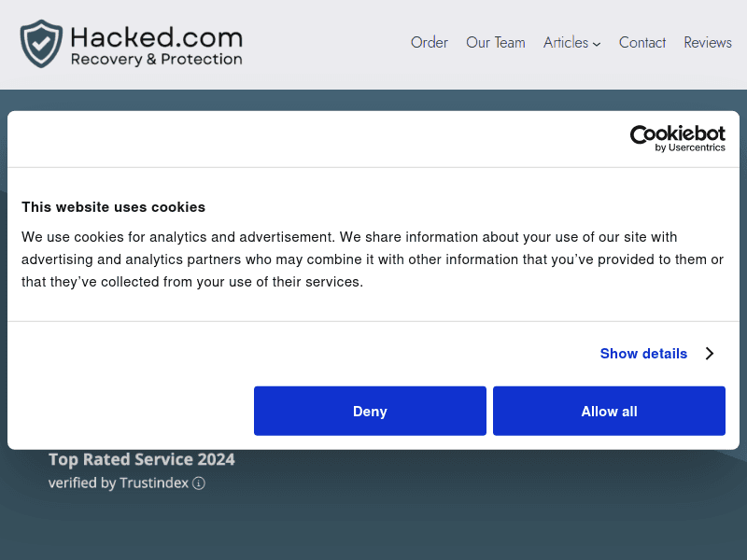Screen dimensions: 747x560
Task: Click the Cookiebot logo
Action: pyautogui.click(x=678, y=134)
